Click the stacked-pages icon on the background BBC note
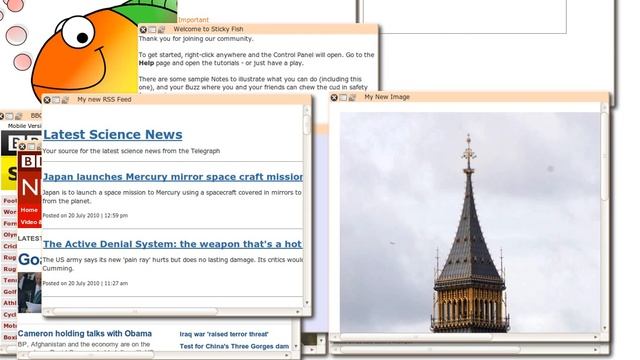640x360 pixels. point(18,116)
